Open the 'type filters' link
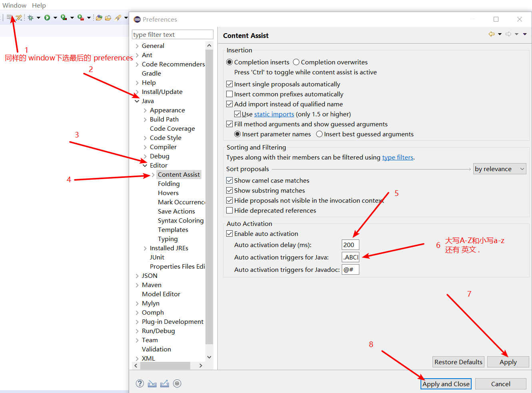The height and width of the screenshot is (393, 532). click(397, 157)
